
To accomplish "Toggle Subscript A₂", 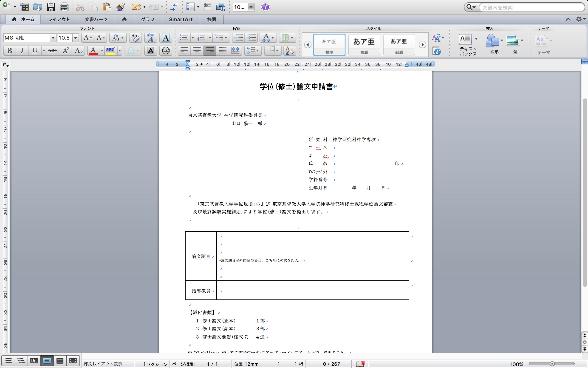I will [79, 51].
